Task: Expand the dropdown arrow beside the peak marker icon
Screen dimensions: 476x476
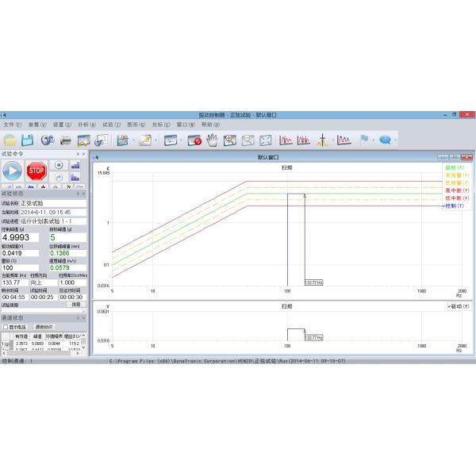Action: pos(332,140)
